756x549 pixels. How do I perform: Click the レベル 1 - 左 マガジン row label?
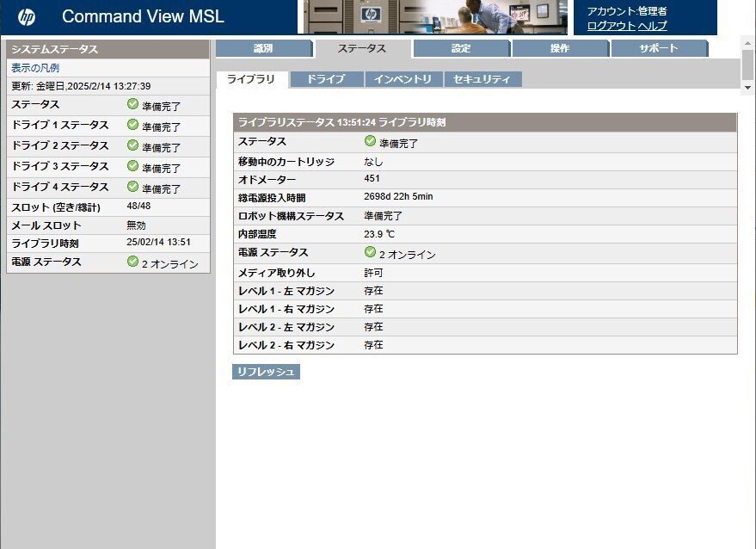coord(286,292)
